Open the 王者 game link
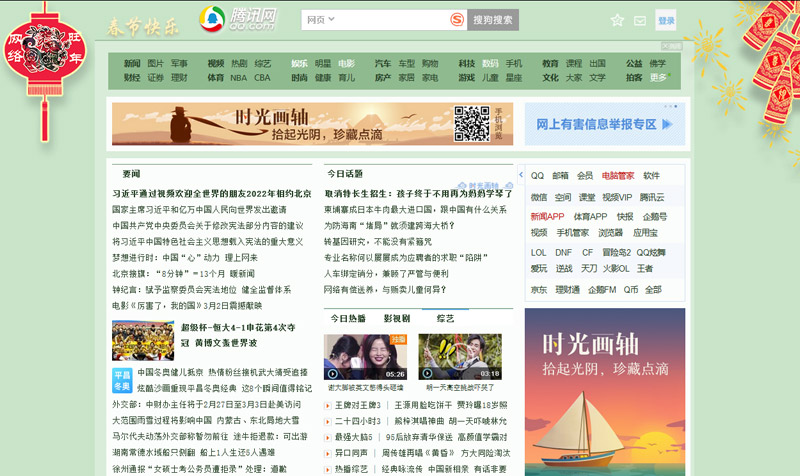Screen dimensions: 800x476 click(x=645, y=268)
